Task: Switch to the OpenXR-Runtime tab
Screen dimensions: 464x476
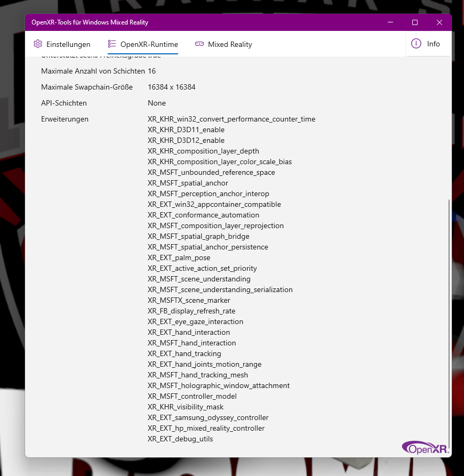Action: click(143, 44)
